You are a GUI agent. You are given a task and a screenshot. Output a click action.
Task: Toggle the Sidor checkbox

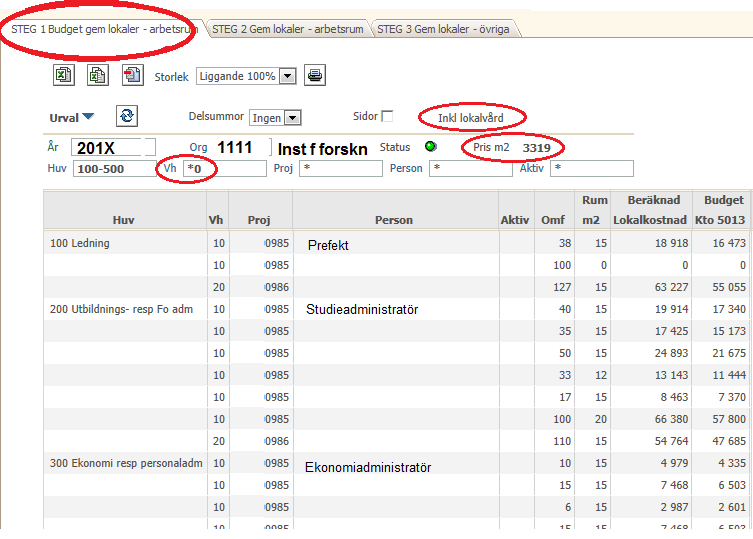387,116
